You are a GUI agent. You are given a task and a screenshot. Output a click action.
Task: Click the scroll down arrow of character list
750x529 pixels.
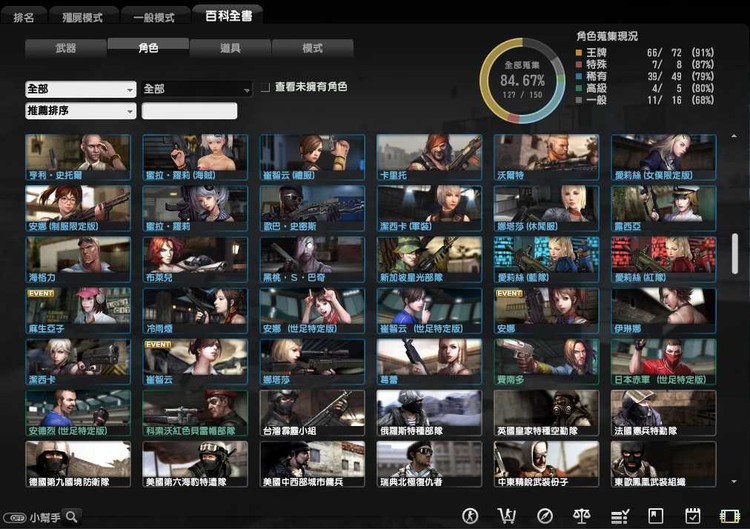[x=734, y=481]
